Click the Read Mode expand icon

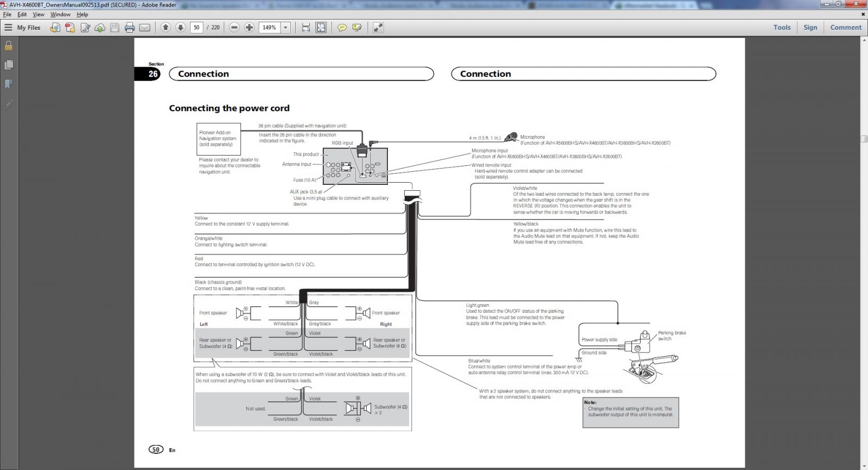pos(378,27)
